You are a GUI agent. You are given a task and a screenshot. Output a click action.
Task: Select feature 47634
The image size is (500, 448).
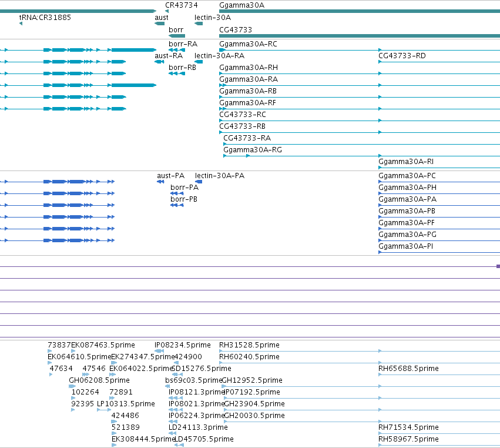[61, 369]
